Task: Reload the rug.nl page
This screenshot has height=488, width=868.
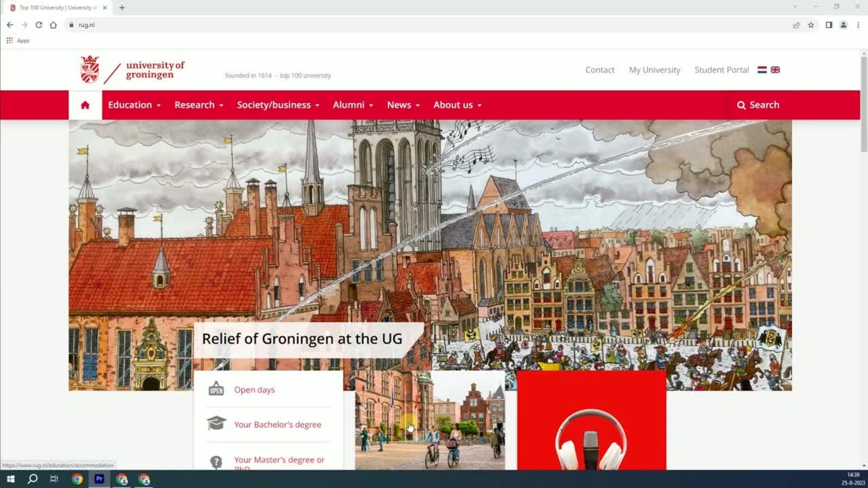Action: click(39, 25)
